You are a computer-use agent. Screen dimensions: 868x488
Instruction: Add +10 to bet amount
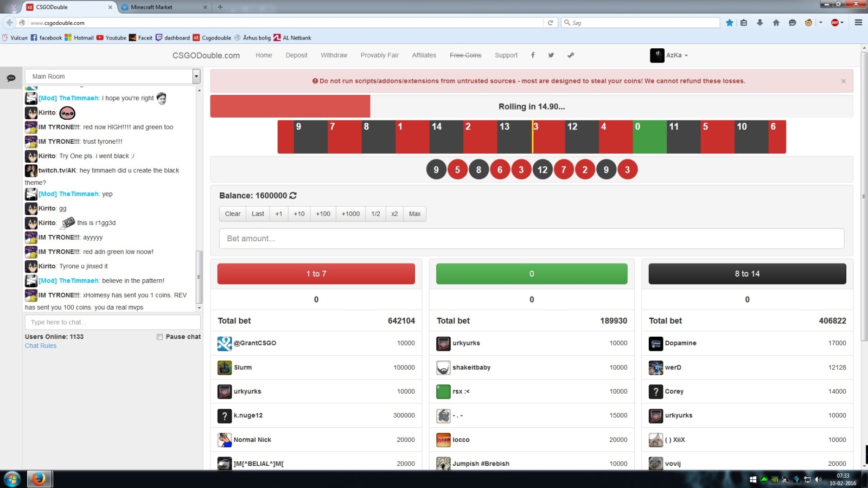[x=299, y=214]
